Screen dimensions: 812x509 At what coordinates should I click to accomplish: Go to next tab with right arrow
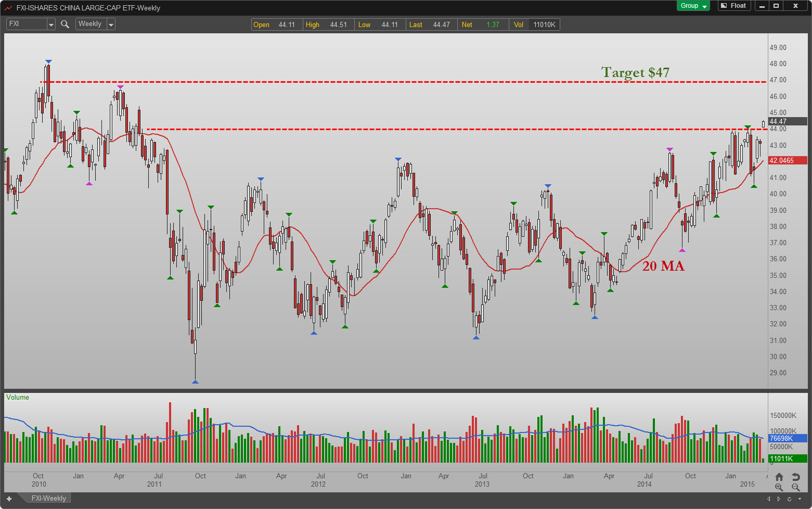tap(779, 499)
